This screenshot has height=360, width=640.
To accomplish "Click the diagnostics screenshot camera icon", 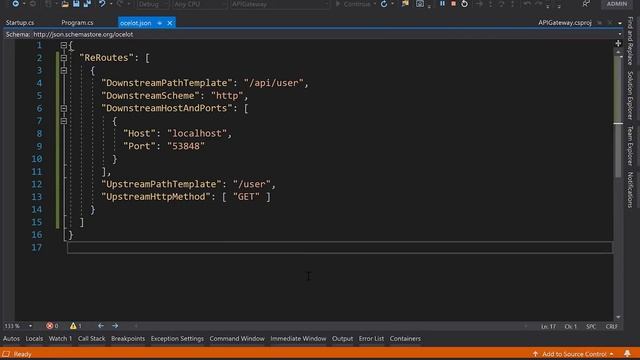I will click(420, 4).
